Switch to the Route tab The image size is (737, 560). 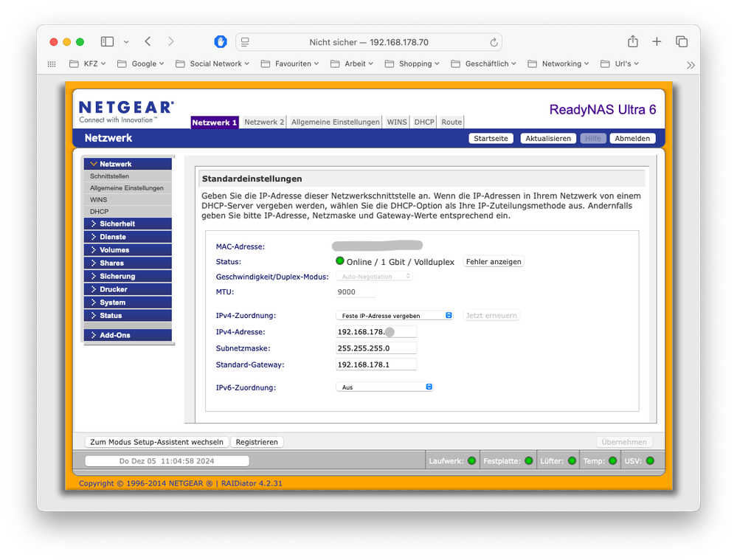click(451, 122)
